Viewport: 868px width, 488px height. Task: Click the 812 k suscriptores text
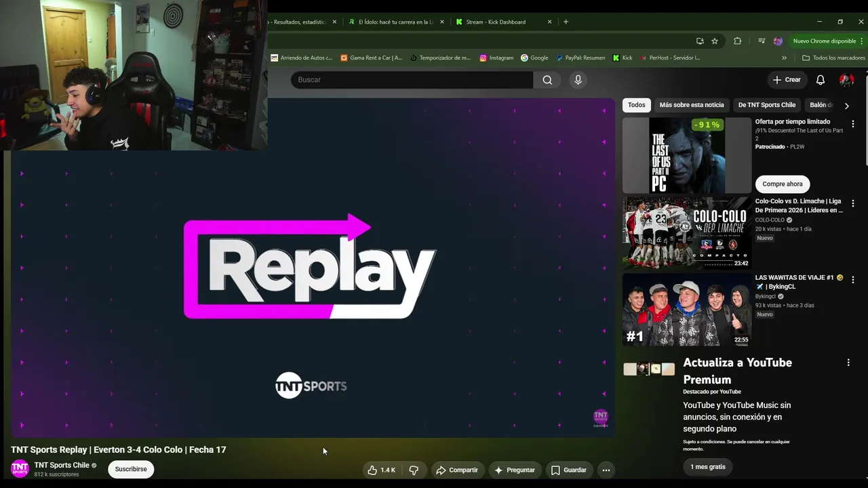(57, 474)
